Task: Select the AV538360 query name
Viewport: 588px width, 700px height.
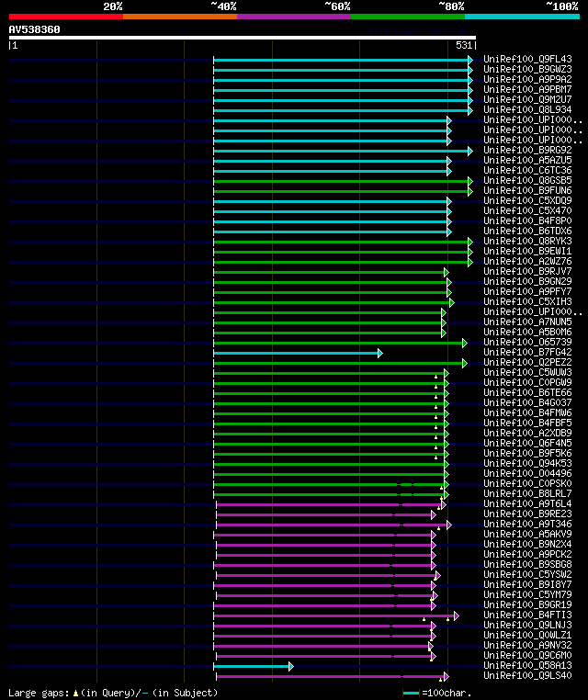Action: click(34, 29)
